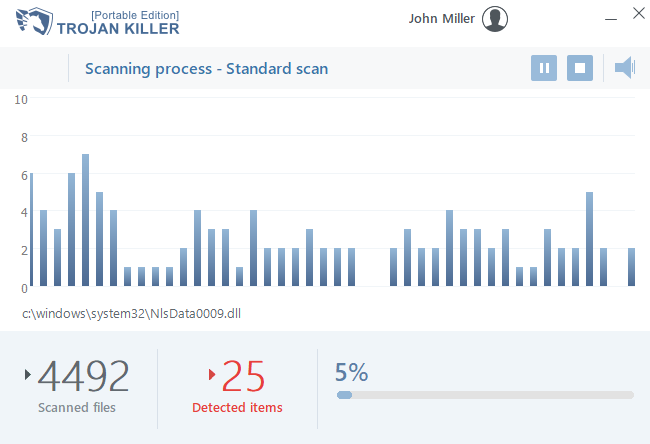The height and width of the screenshot is (444, 650).
Task: Minimize the Trojan Killer window
Action: [611, 19]
